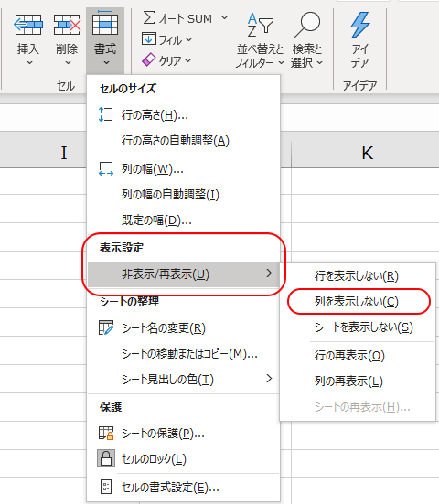Click the 挿入 (Insert cells) icon

tap(28, 25)
